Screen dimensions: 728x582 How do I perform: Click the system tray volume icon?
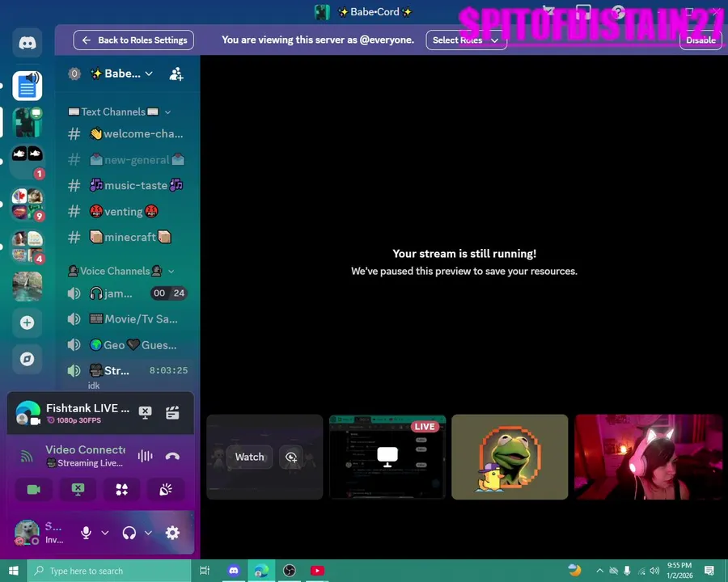point(654,571)
